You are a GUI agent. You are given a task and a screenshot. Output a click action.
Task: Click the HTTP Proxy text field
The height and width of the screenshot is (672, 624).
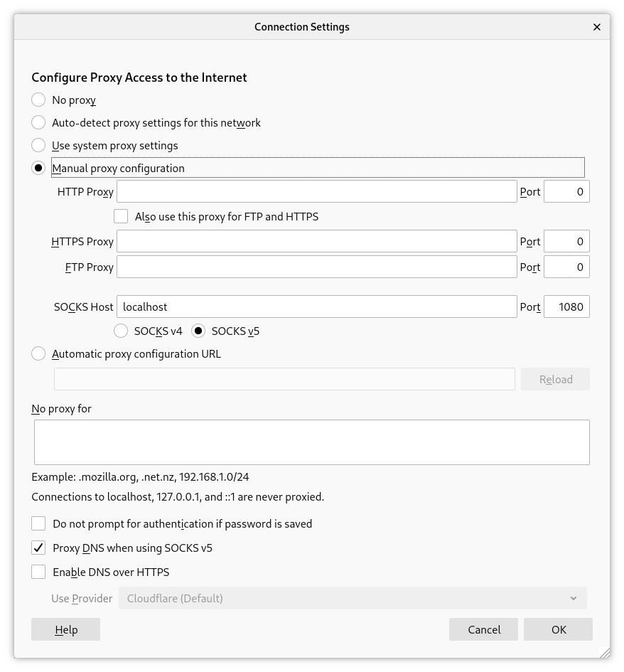[x=316, y=191]
